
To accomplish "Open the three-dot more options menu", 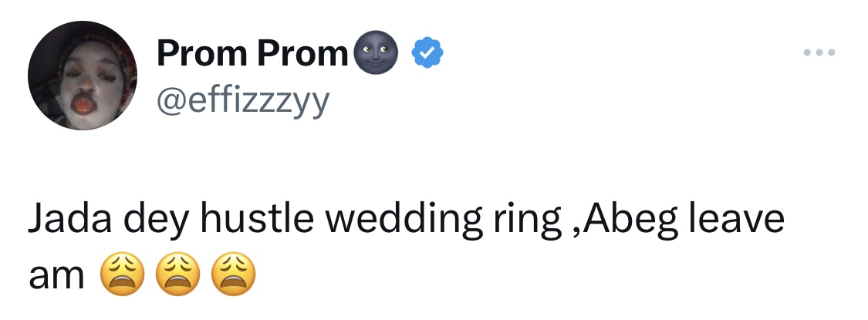I will [x=819, y=53].
